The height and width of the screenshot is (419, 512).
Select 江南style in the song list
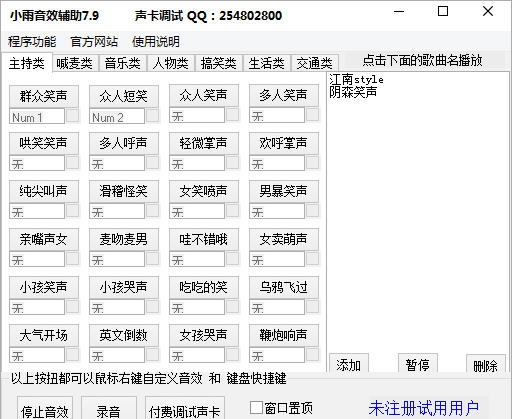[356, 80]
